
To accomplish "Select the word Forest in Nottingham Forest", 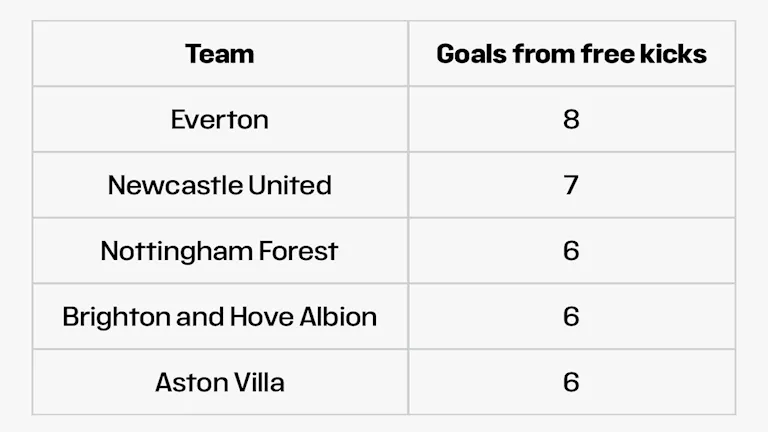I will tap(297, 251).
